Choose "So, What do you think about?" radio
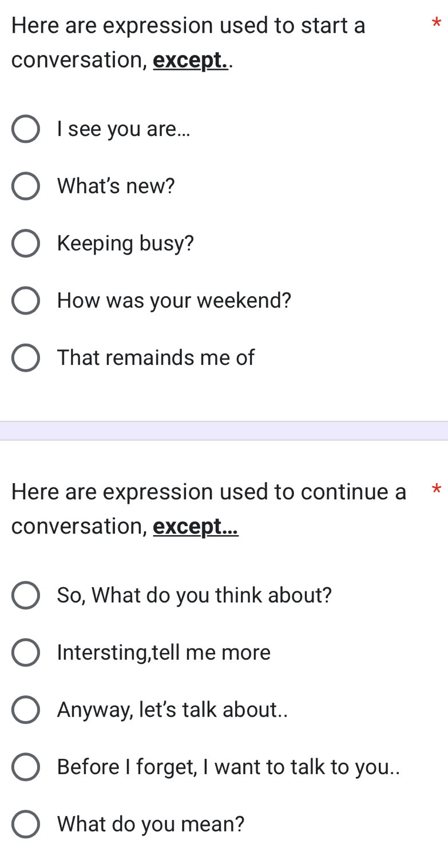Viewport: 448px width, 868px height. click(x=26, y=595)
